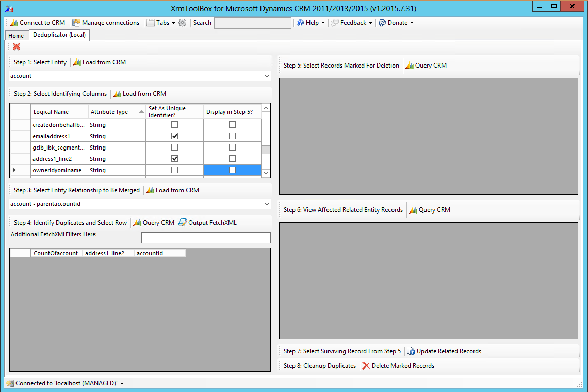Viewport: 588px width, 392px height.
Task: Click the columns grid scrollbar thumb
Action: pyautogui.click(x=266, y=150)
